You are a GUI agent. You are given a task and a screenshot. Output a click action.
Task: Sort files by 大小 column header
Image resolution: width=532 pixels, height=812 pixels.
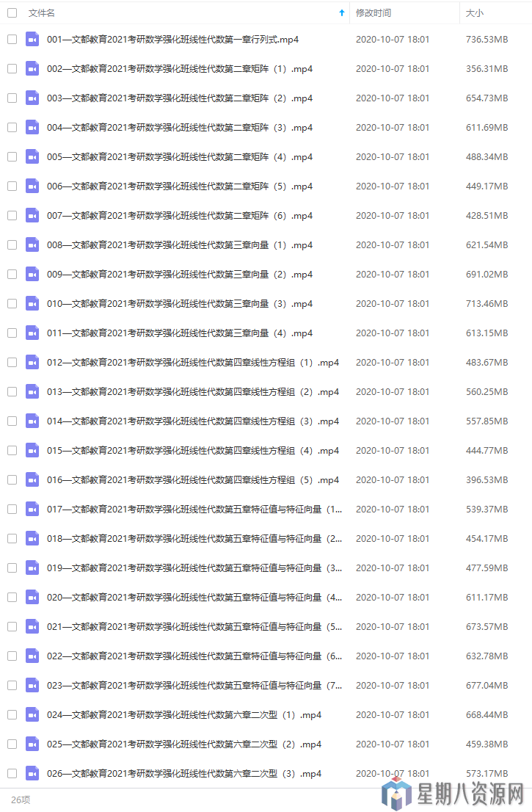(x=474, y=13)
